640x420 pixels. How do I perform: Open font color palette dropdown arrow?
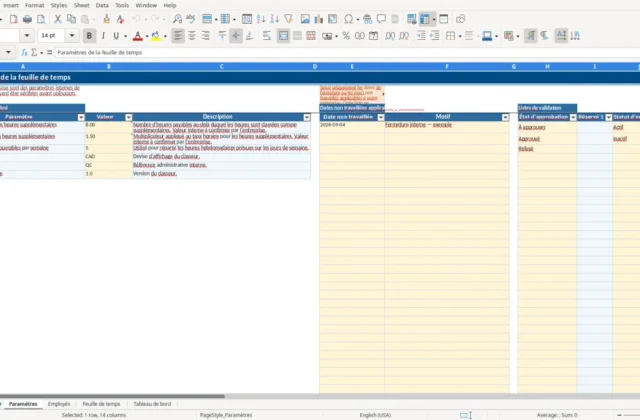(147, 36)
